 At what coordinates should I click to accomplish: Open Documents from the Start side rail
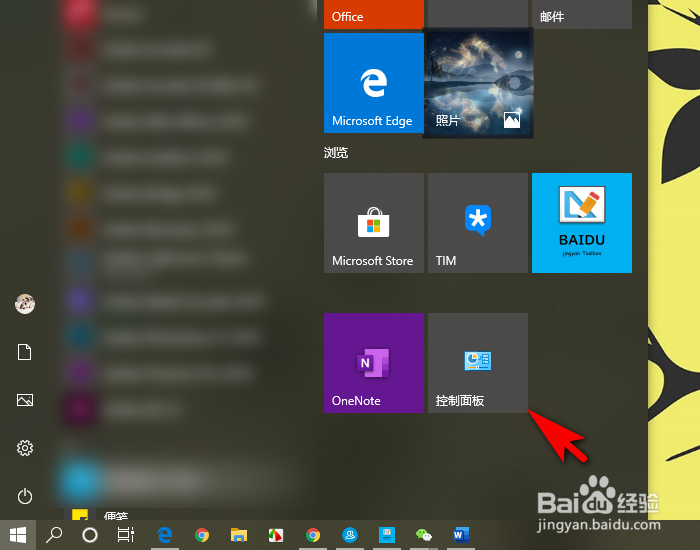[x=25, y=352]
